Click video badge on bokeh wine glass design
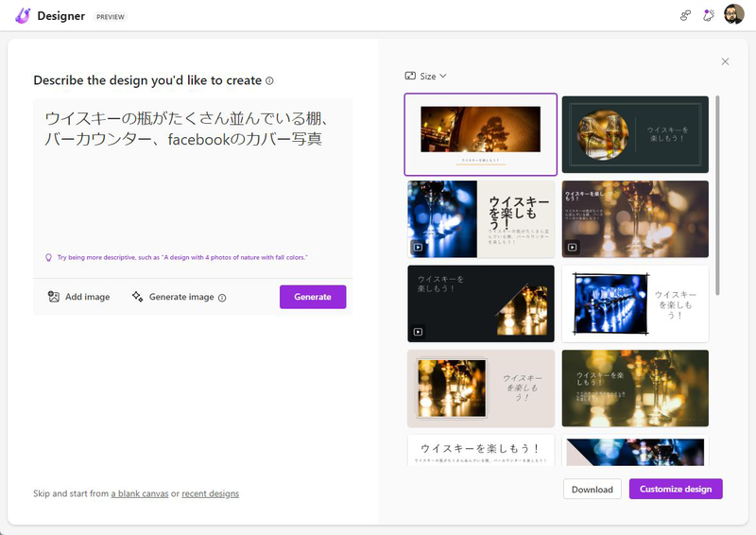 tap(573, 247)
